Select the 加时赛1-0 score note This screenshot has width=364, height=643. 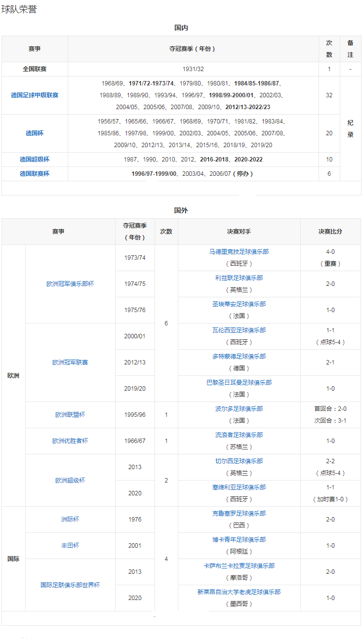(330, 499)
